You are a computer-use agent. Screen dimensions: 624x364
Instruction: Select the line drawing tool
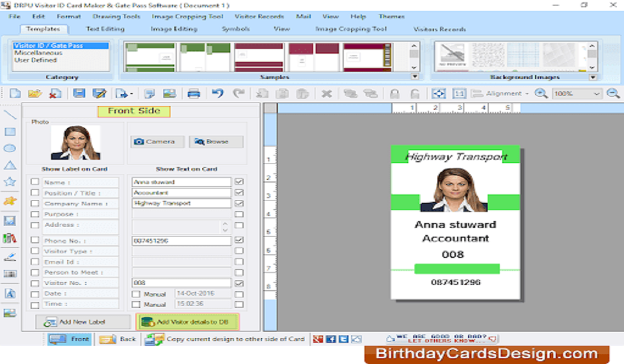point(10,115)
